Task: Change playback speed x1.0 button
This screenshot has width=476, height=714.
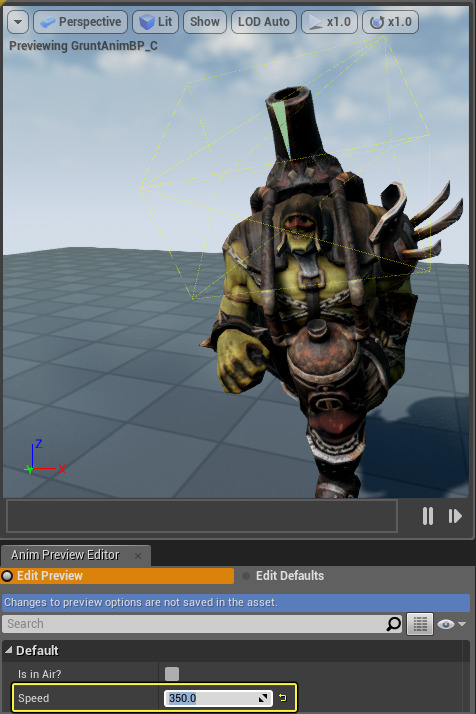Action: click(329, 22)
